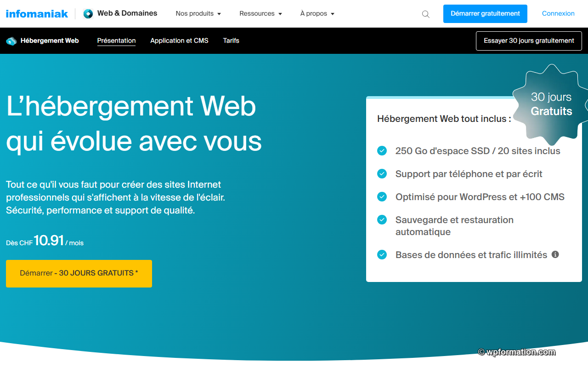The height and width of the screenshot is (368, 588).
Task: Select the Présentation tab
Action: [116, 40]
